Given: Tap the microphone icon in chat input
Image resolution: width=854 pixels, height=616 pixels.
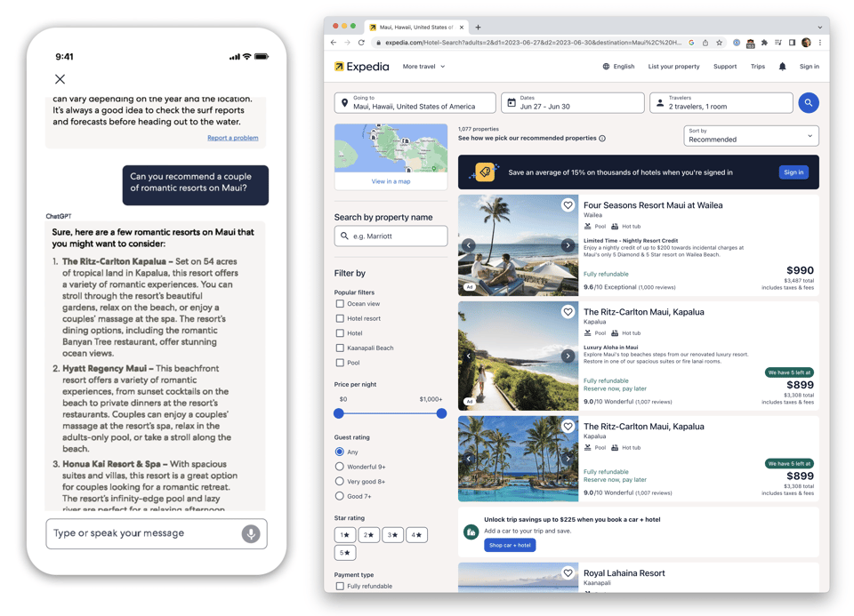Looking at the screenshot, I should (x=251, y=533).
